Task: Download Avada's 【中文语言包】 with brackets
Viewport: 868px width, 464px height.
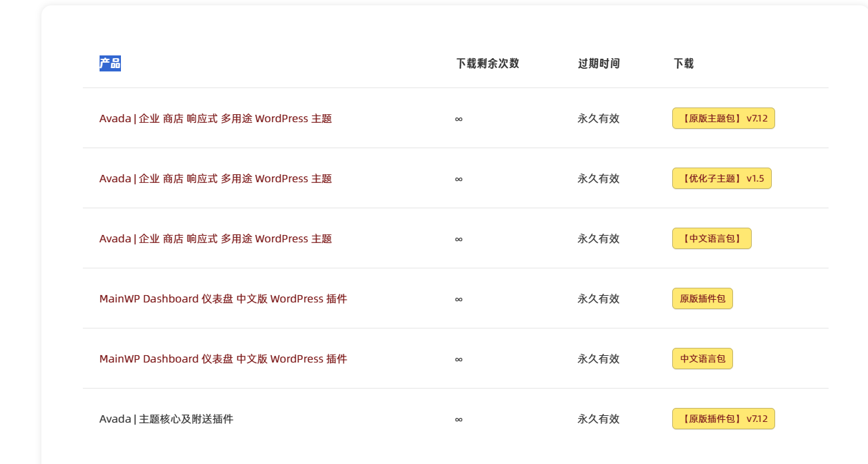Action: point(712,238)
